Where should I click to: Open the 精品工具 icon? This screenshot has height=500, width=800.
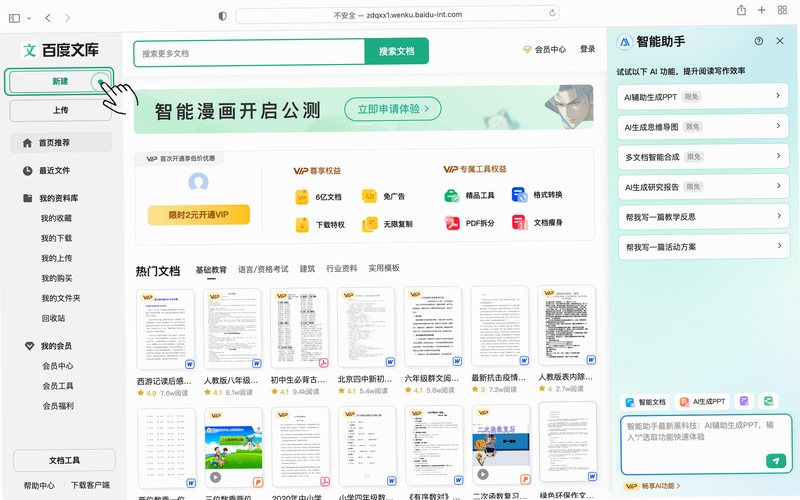click(x=452, y=195)
